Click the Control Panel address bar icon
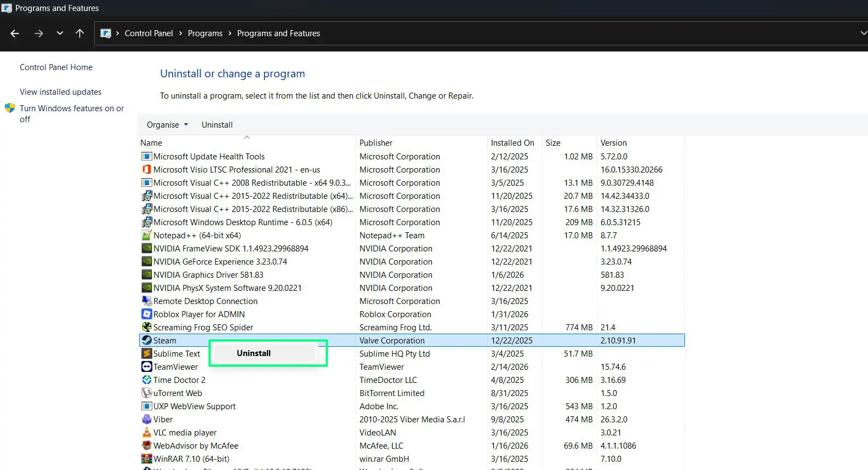This screenshot has width=868, height=470. 106,33
